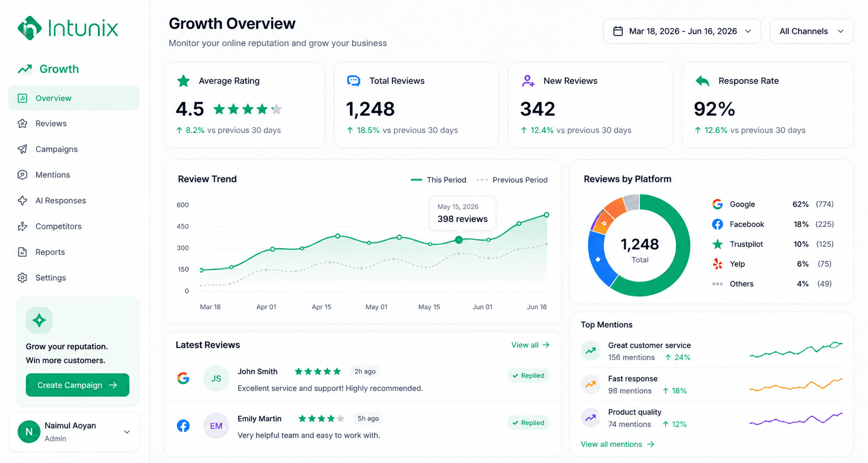The width and height of the screenshot is (868, 463).
Task: Click the Fast response orange sparkline
Action: 796,385
